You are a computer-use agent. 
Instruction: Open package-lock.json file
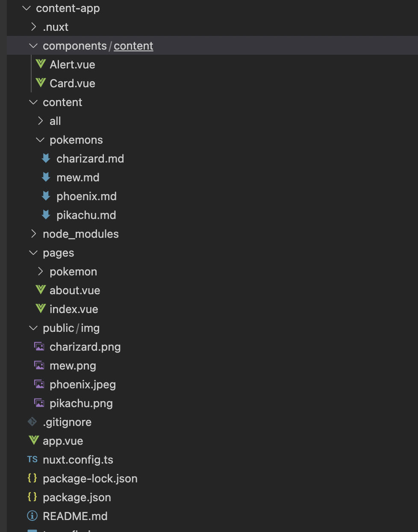90,479
